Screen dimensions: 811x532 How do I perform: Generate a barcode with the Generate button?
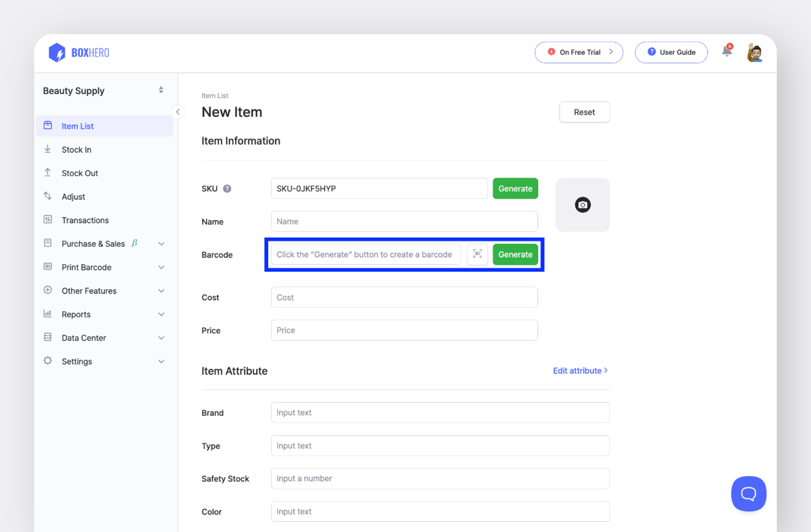515,254
